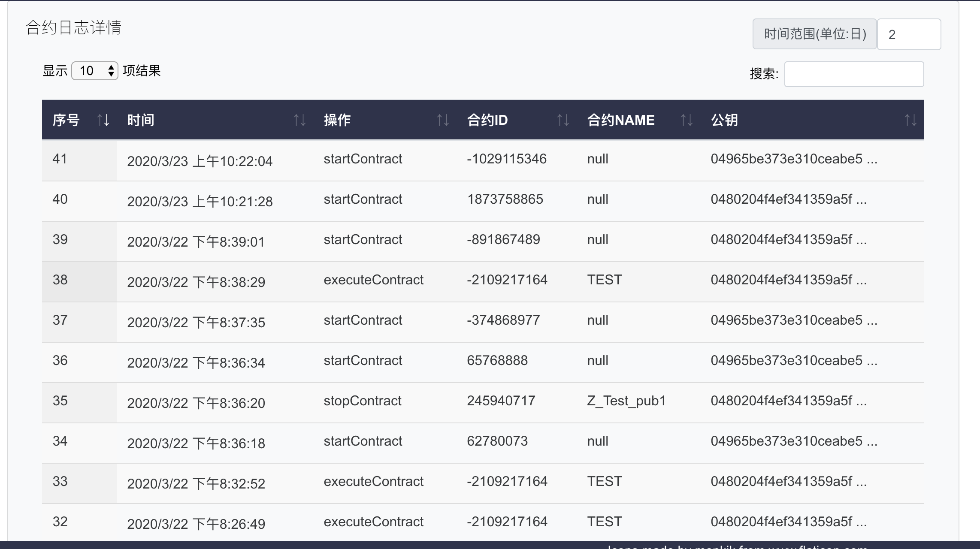The image size is (980, 549).
Task: Click the sort arrows on the 序号 column
Action: click(103, 120)
